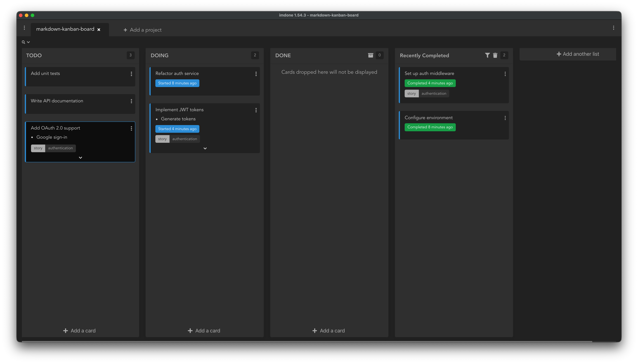The height and width of the screenshot is (364, 638).
Task: Open the kebab menu on 'Refactor auth service' card
Action: 256,74
